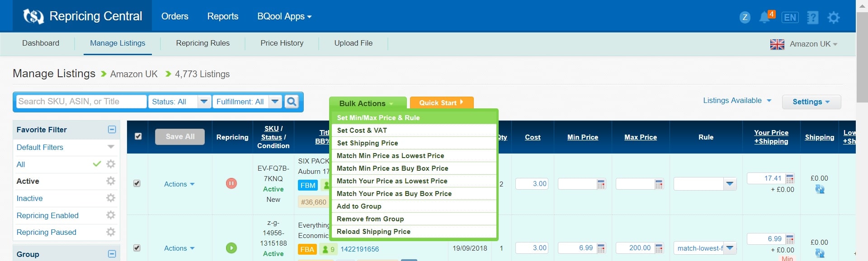Toggle checkbox for EV-FQ7B-7KNQ listing
The width and height of the screenshot is (868, 261).
(x=137, y=183)
